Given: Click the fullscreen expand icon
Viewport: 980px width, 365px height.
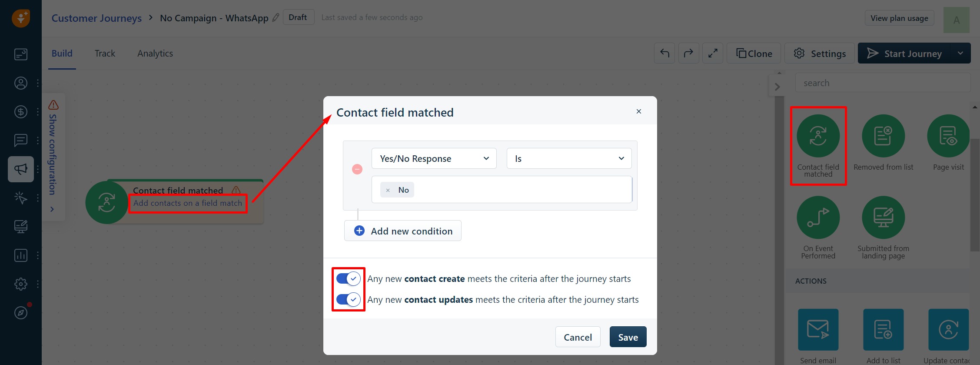Looking at the screenshot, I should click(x=713, y=53).
